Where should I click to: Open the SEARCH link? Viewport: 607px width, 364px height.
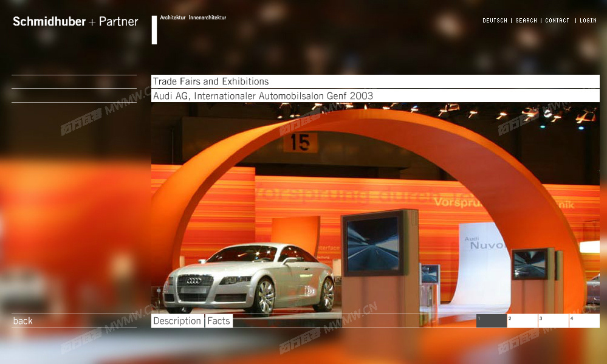coord(526,21)
